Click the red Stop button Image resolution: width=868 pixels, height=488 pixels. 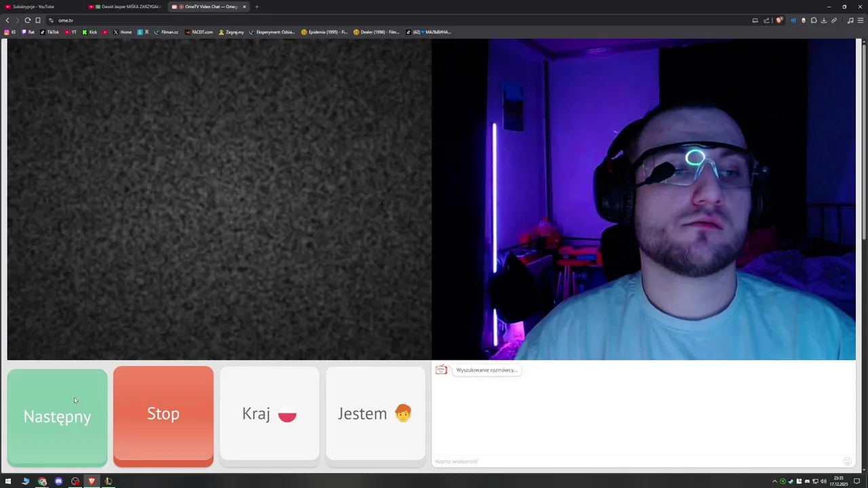point(163,417)
